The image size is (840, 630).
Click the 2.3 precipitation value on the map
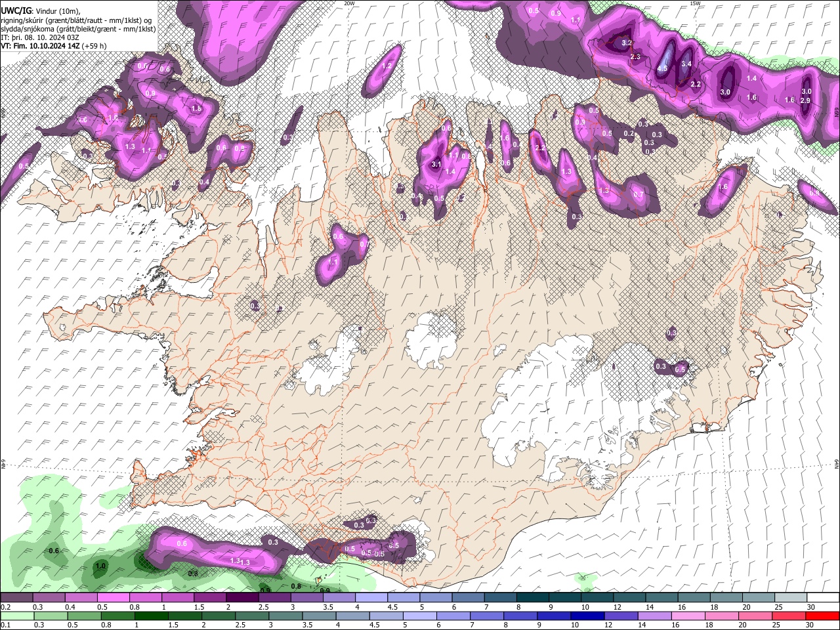(x=635, y=57)
